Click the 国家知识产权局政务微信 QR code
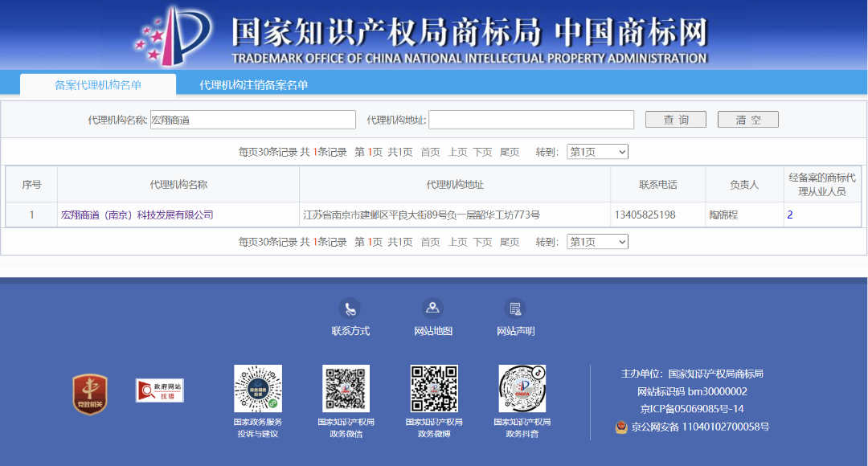 point(346,388)
